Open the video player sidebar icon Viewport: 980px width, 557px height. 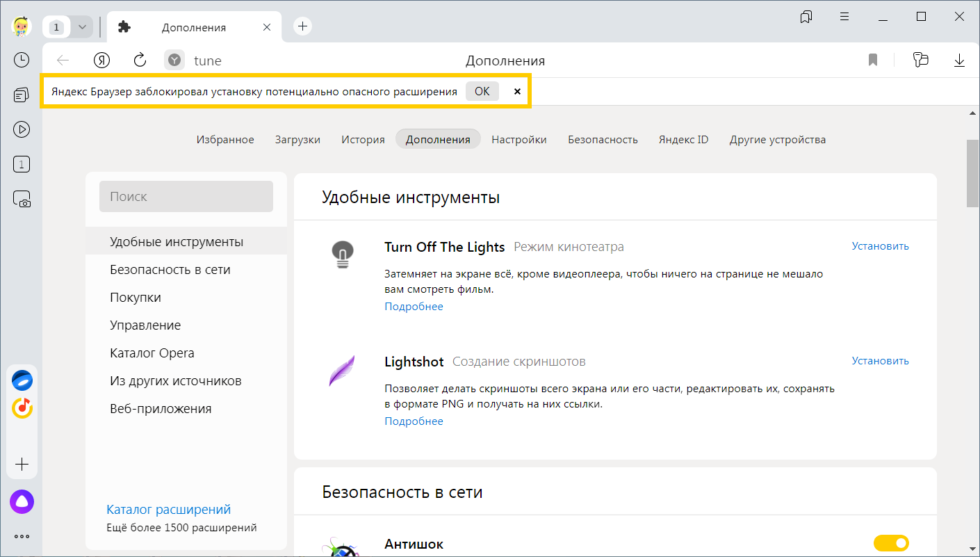click(22, 129)
